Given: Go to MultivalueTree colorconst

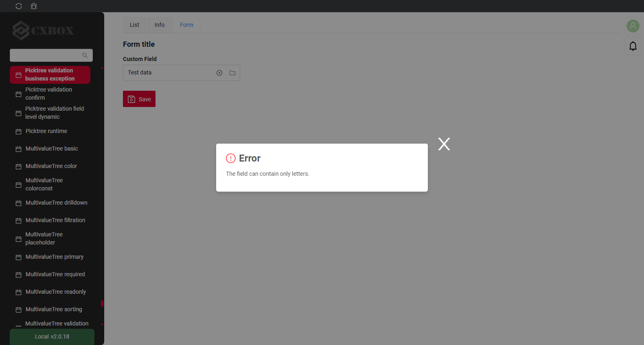Looking at the screenshot, I should tap(50, 184).
